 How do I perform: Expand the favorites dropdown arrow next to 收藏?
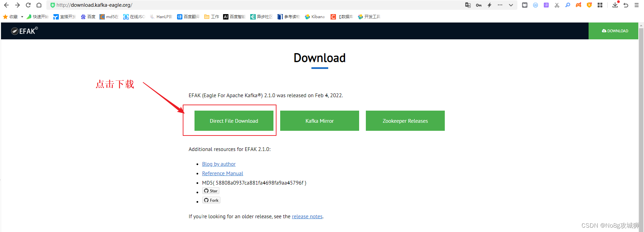22,17
